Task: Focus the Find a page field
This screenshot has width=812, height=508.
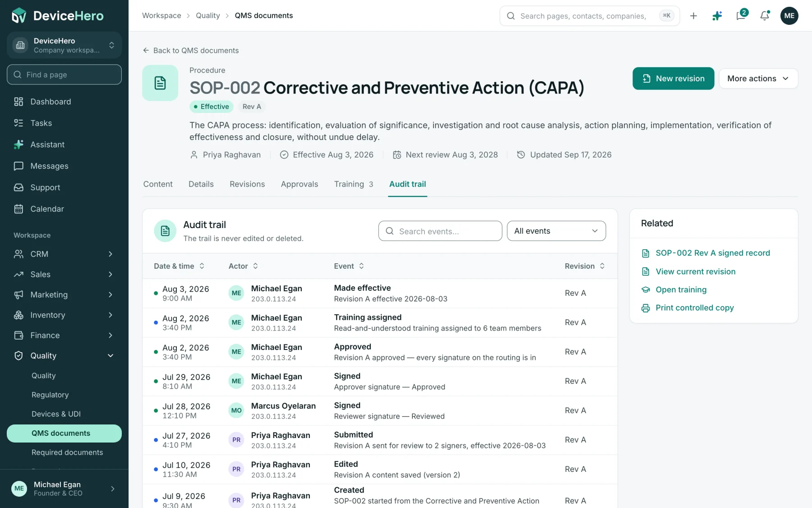Action: coord(64,75)
